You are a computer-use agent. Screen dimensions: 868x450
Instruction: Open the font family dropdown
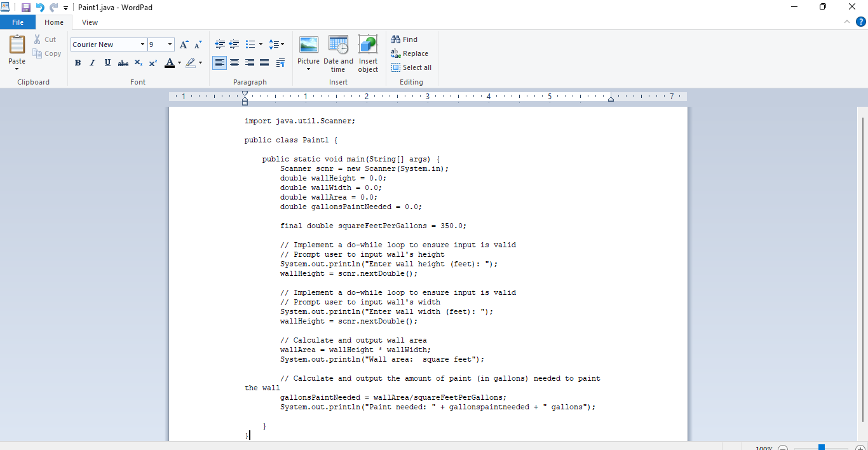(143, 44)
